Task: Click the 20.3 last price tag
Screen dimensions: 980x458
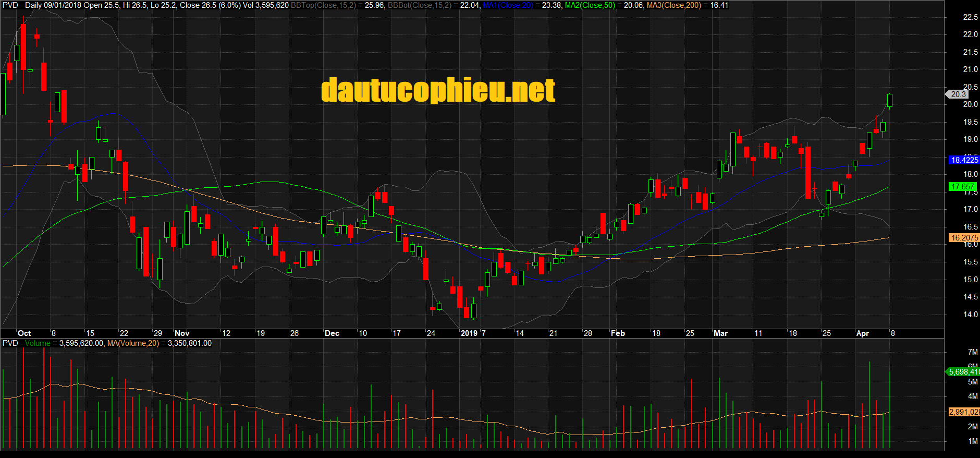Action: point(958,94)
